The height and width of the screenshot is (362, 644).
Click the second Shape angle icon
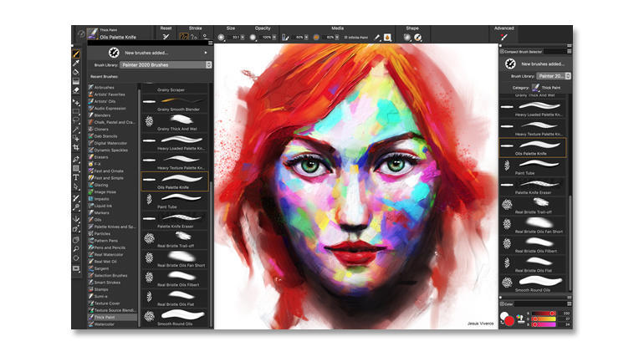pyautogui.click(x=417, y=38)
